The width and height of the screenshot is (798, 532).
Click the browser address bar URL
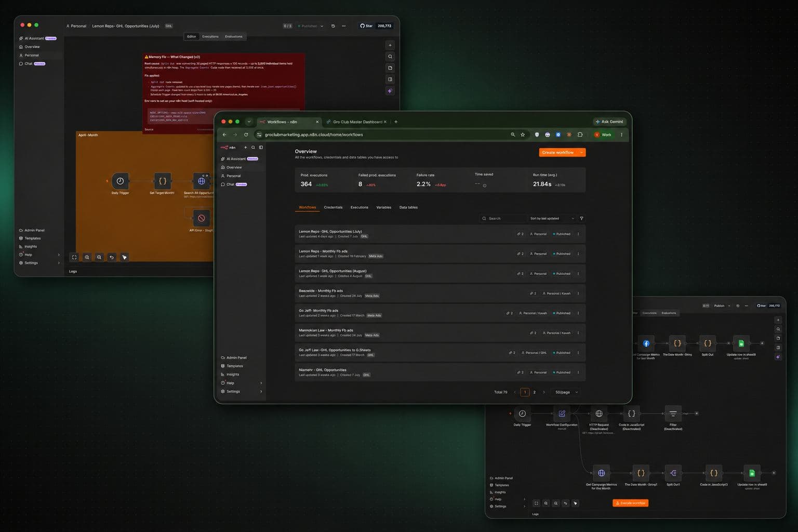pyautogui.click(x=314, y=135)
